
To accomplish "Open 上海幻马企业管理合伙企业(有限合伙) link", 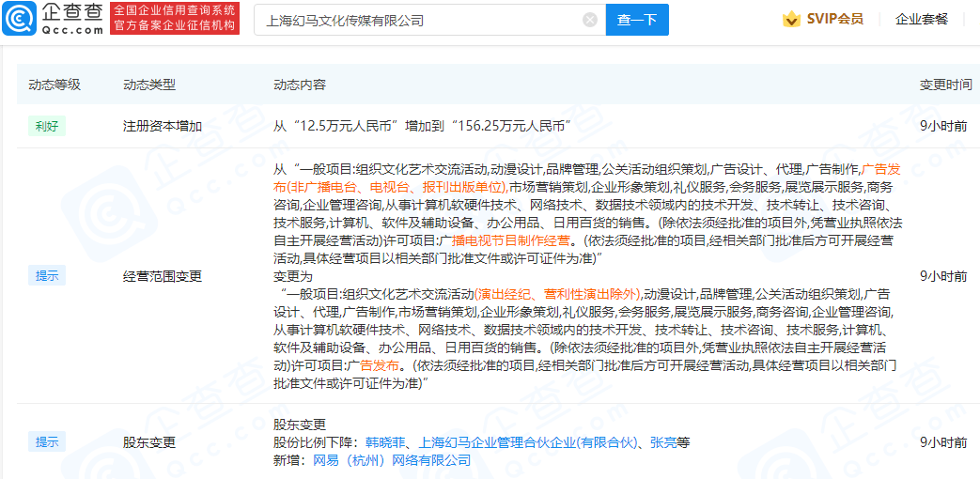I will pos(528,442).
